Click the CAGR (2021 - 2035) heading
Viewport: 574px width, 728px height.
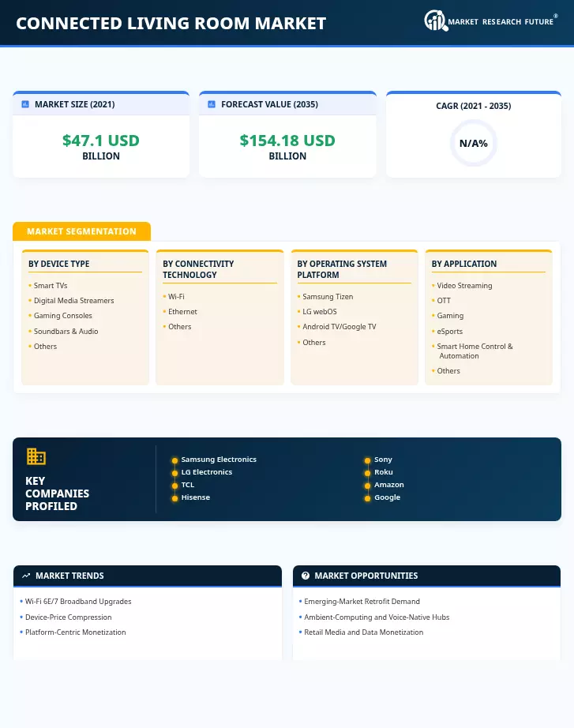pyautogui.click(x=473, y=106)
